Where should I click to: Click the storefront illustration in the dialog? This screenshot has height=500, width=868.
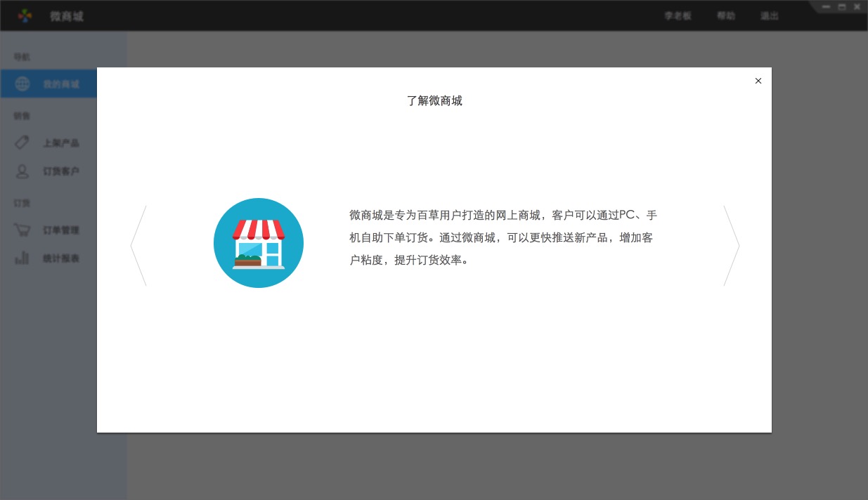(259, 243)
